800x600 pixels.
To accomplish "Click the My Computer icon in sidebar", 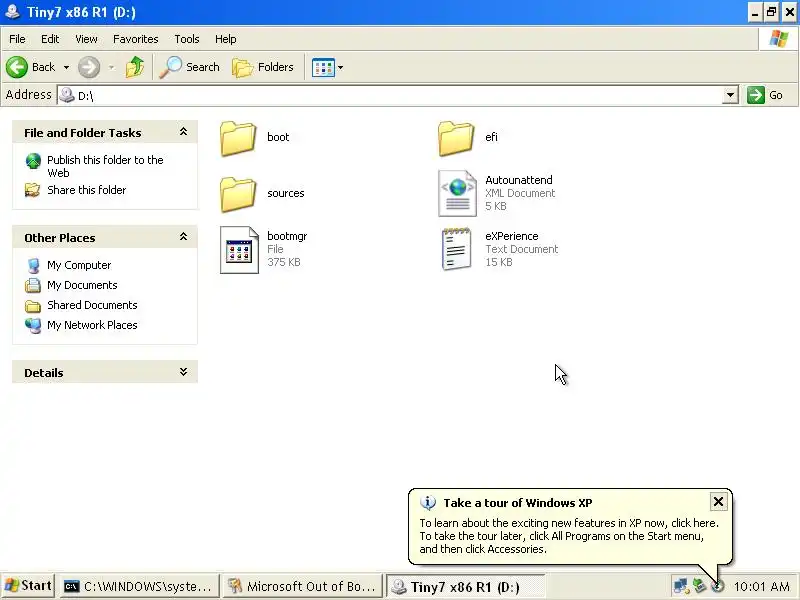I will coord(33,265).
